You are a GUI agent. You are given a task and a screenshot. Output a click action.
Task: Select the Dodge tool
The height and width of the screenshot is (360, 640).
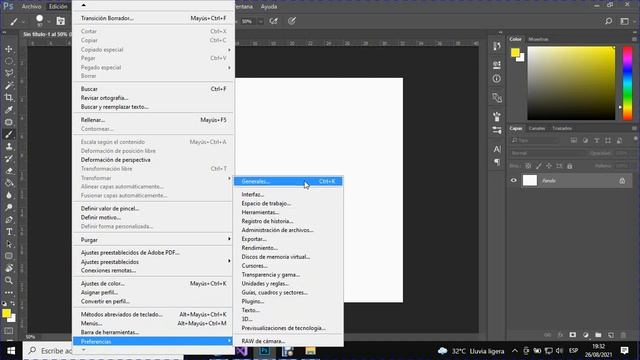click(x=9, y=207)
